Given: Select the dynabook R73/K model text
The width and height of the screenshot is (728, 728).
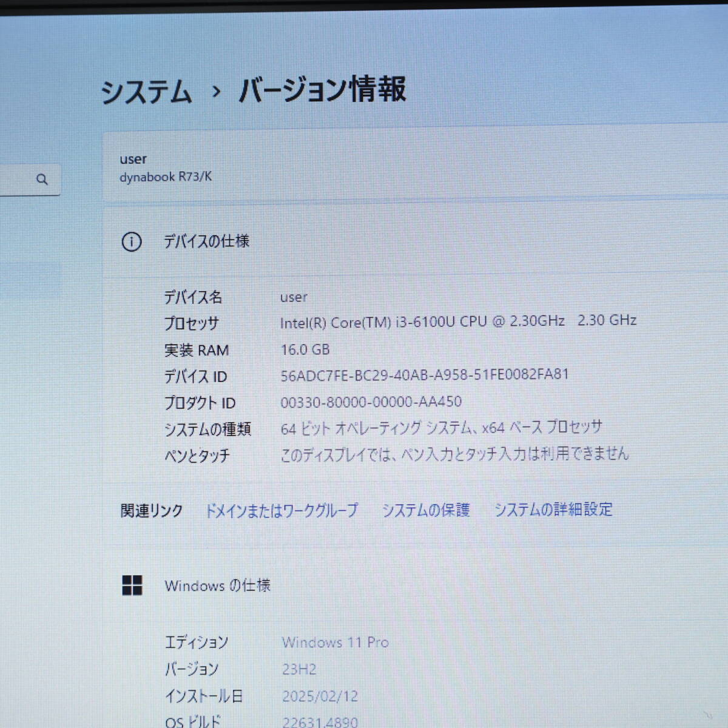Looking at the screenshot, I should 166,177.
